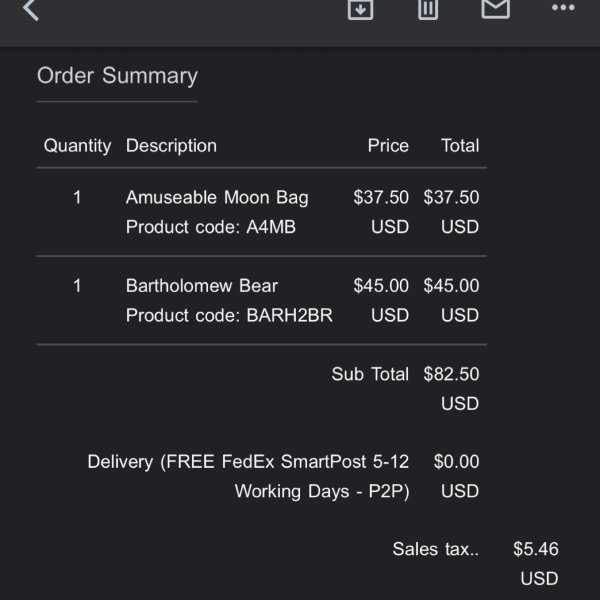
Task: Click Product code BARH2BR text
Action: [229, 315]
